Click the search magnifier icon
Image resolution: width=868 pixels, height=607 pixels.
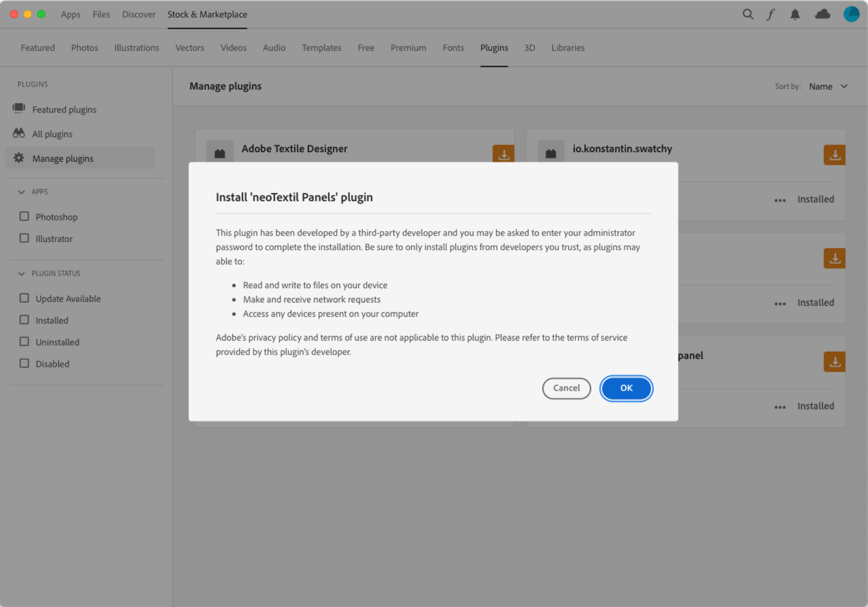(747, 14)
